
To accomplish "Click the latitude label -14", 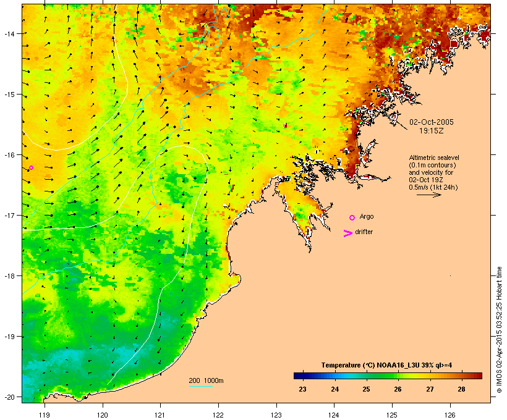I will 9,33.
